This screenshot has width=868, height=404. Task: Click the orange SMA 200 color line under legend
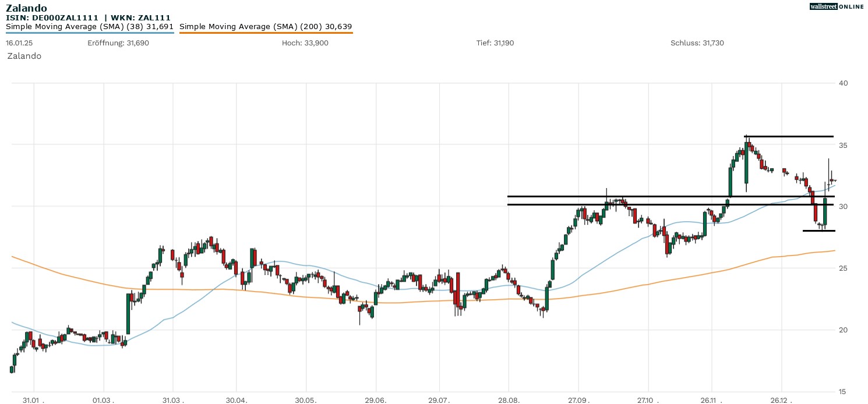pyautogui.click(x=266, y=33)
